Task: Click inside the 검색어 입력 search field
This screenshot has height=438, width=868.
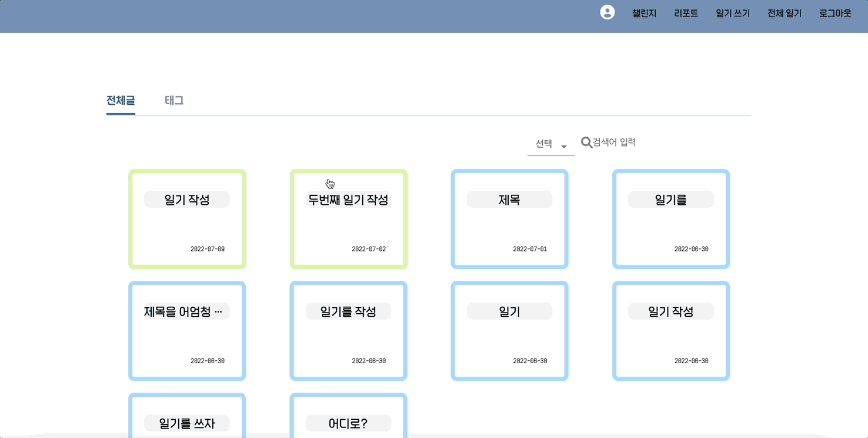Action: click(x=615, y=142)
